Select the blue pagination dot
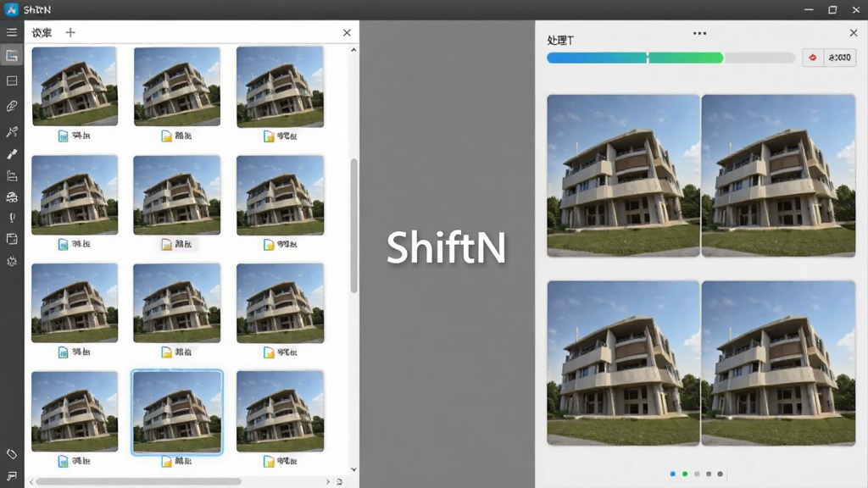Viewport: 868px width, 488px height. (x=672, y=474)
